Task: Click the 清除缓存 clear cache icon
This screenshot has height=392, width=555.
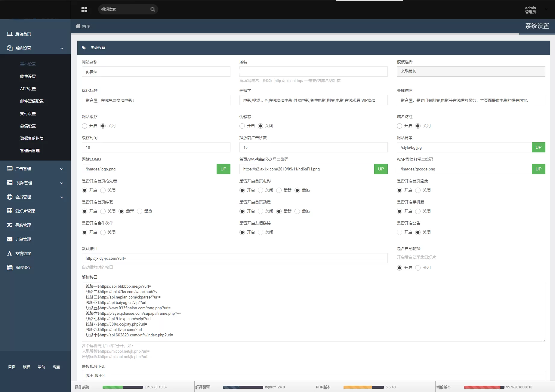Action: pyautogui.click(x=9, y=267)
